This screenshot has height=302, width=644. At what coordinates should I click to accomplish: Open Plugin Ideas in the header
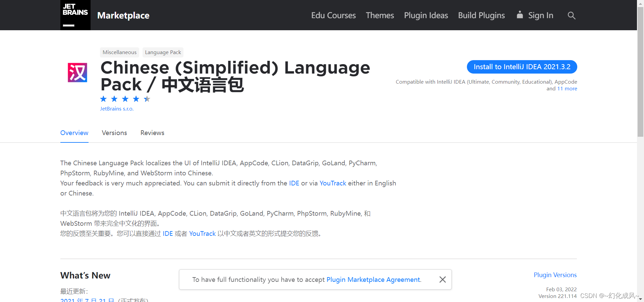pyautogui.click(x=426, y=15)
